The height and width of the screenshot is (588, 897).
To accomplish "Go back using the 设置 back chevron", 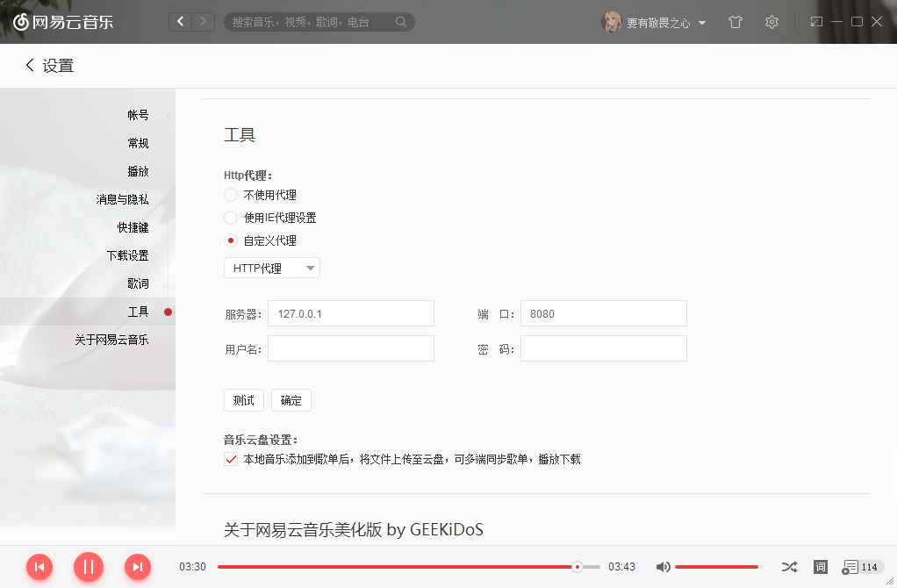I will click(30, 66).
